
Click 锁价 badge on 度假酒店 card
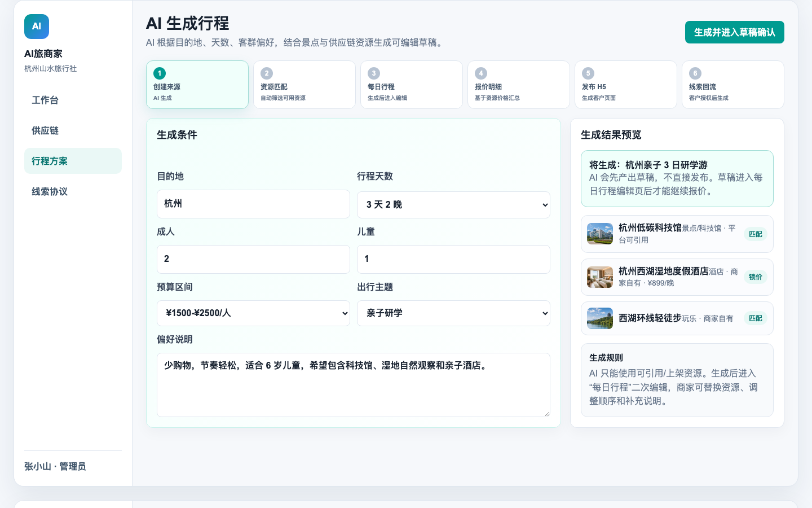[x=756, y=277]
